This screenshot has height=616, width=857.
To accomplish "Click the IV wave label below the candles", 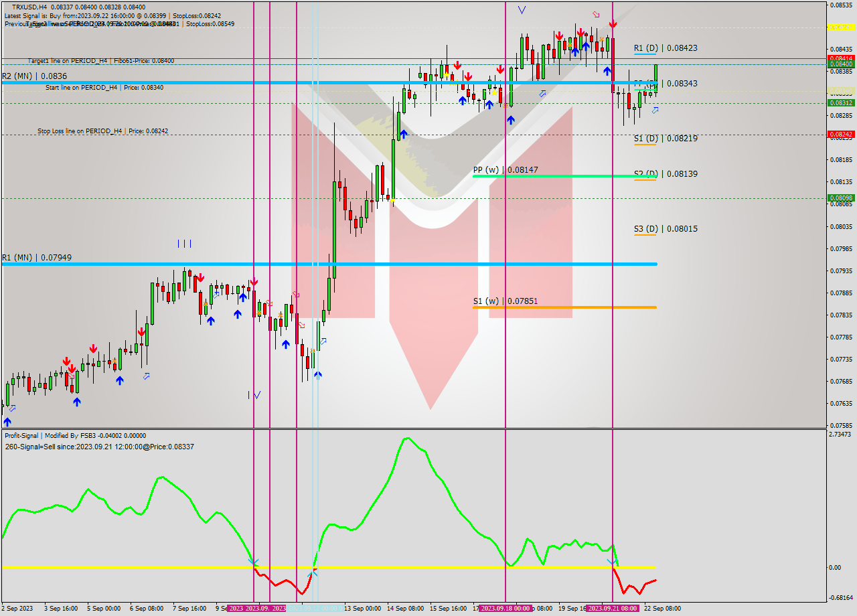I will click(x=254, y=395).
